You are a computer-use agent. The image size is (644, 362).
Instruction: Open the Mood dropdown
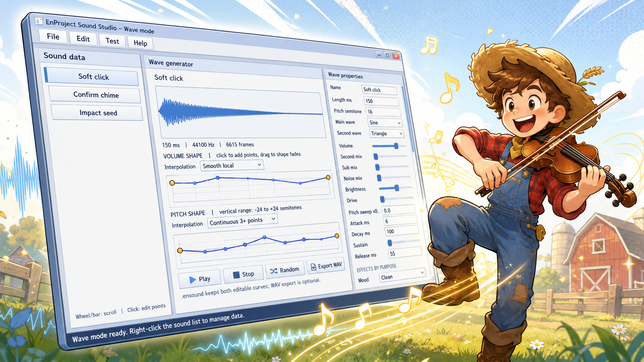coord(402,276)
